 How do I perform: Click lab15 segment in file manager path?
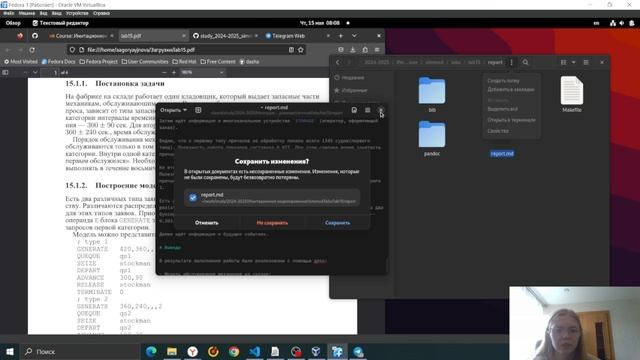pos(474,62)
